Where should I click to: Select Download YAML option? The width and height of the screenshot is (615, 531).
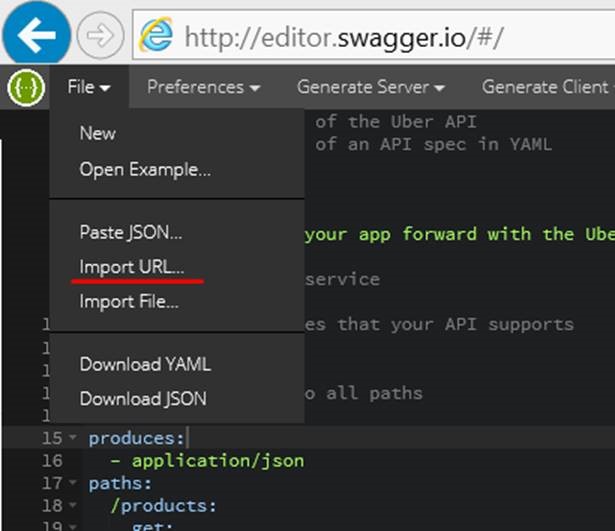[145, 364]
